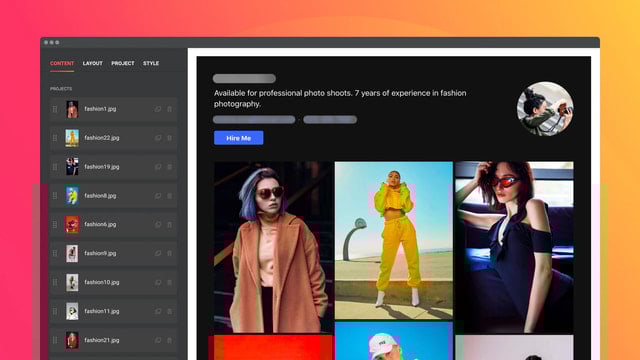
Task: Delete fashion19.jpg with its trash icon
Action: (x=169, y=167)
